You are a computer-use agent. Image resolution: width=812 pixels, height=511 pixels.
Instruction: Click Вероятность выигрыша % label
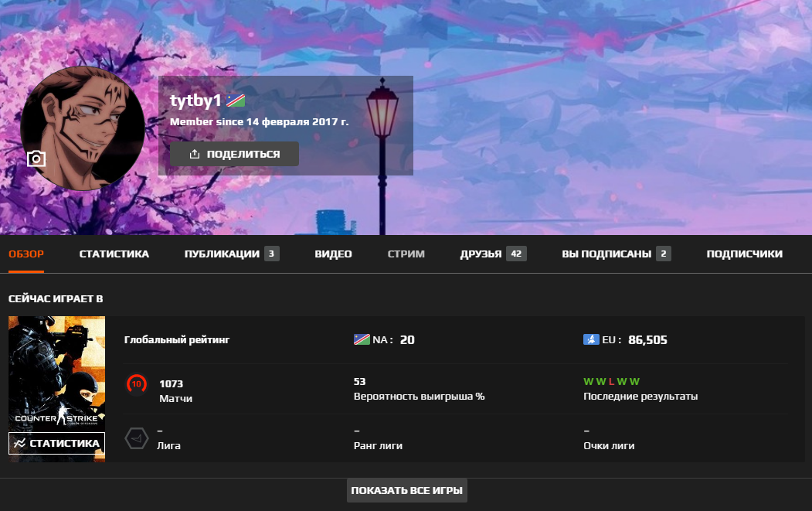[x=419, y=397]
